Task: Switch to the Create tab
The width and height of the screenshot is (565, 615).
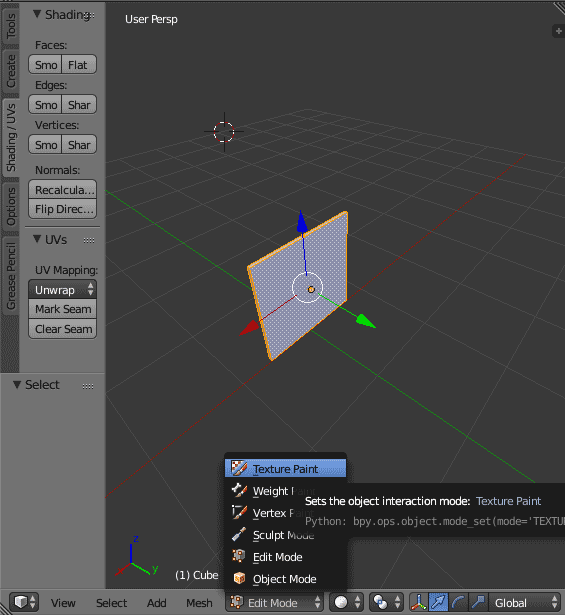Action: (11, 71)
